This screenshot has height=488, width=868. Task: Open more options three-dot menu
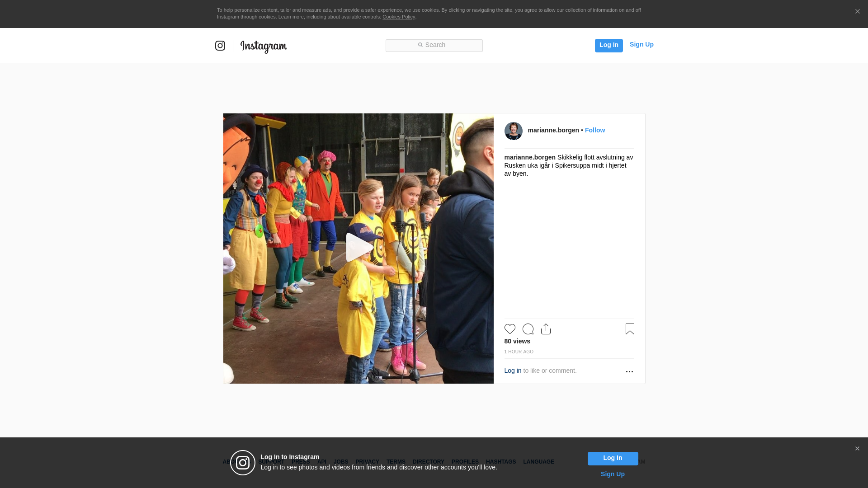[629, 371]
